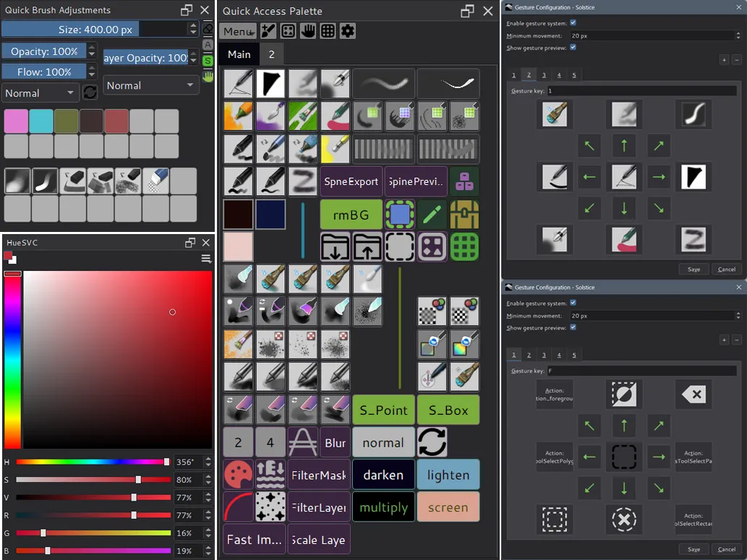Uncheck Enable gesture system in top window

point(573,22)
